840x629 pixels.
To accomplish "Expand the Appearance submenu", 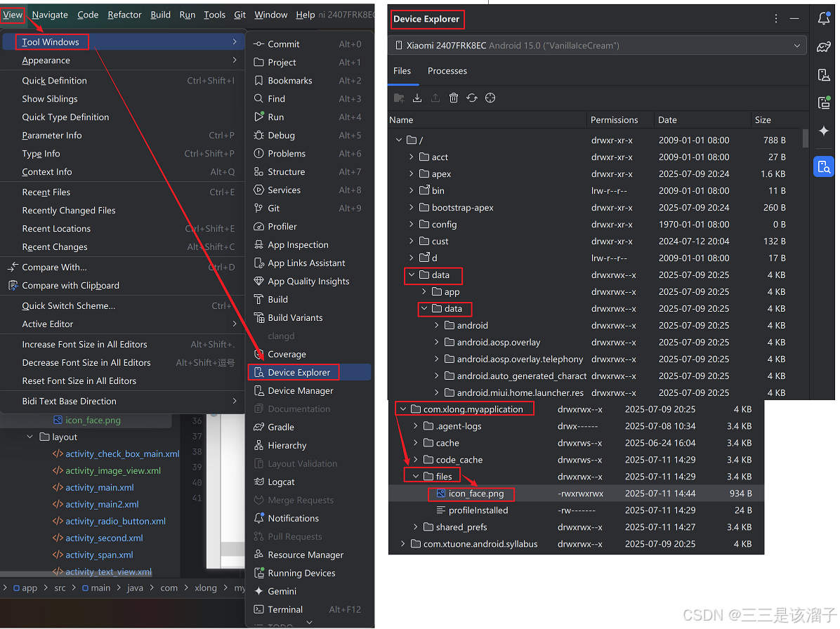I will coord(123,60).
